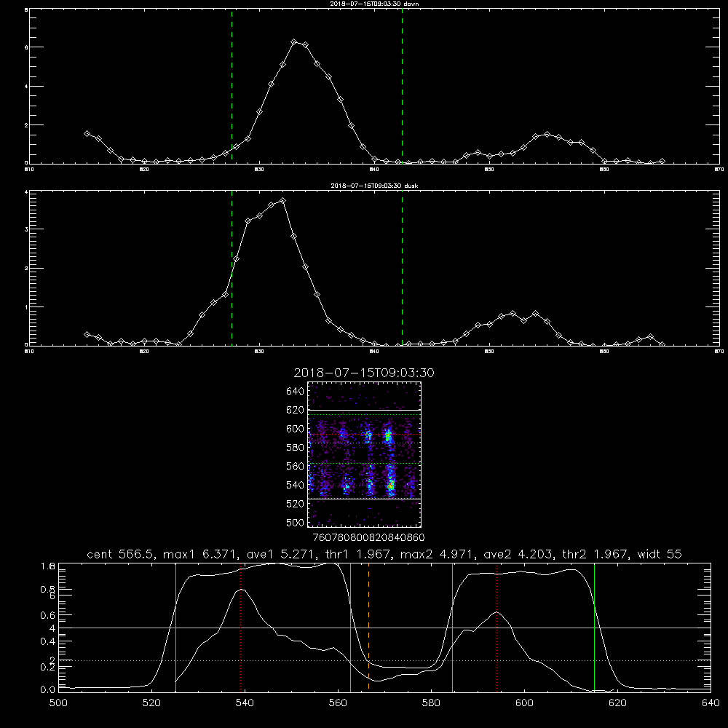Click the '0.0' label on the bottom plot y-axis
The height and width of the screenshot is (728, 728).
click(x=48, y=690)
